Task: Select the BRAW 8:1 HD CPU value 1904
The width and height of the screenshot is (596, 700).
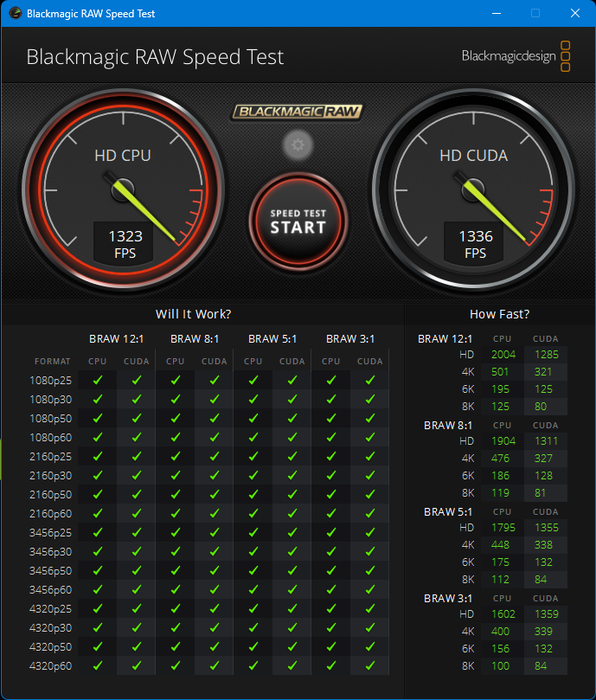Action: pyautogui.click(x=503, y=441)
